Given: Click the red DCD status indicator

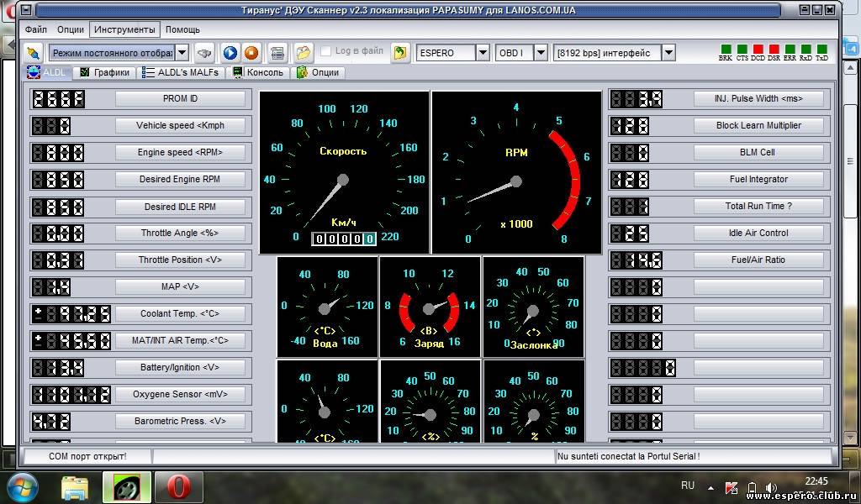Looking at the screenshot, I should [758, 50].
